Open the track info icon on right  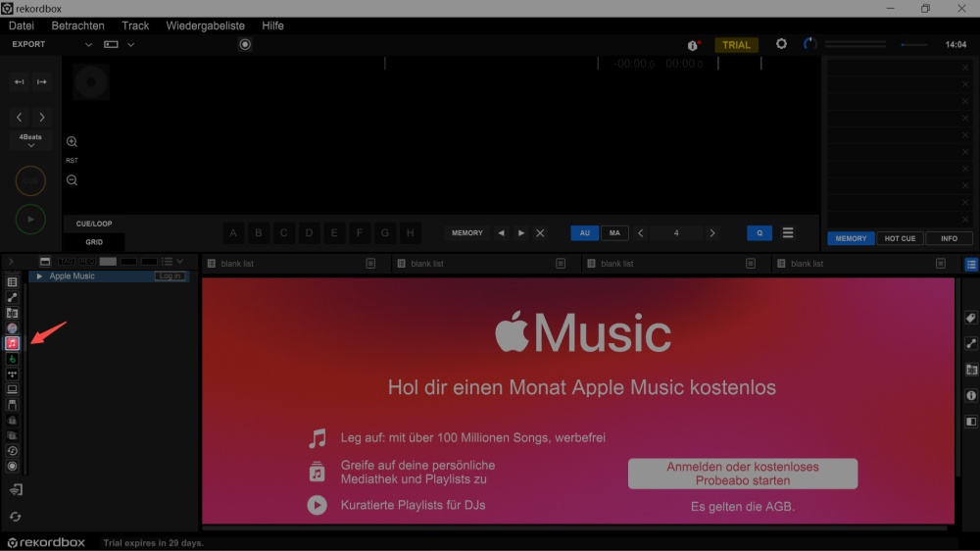pos(970,395)
